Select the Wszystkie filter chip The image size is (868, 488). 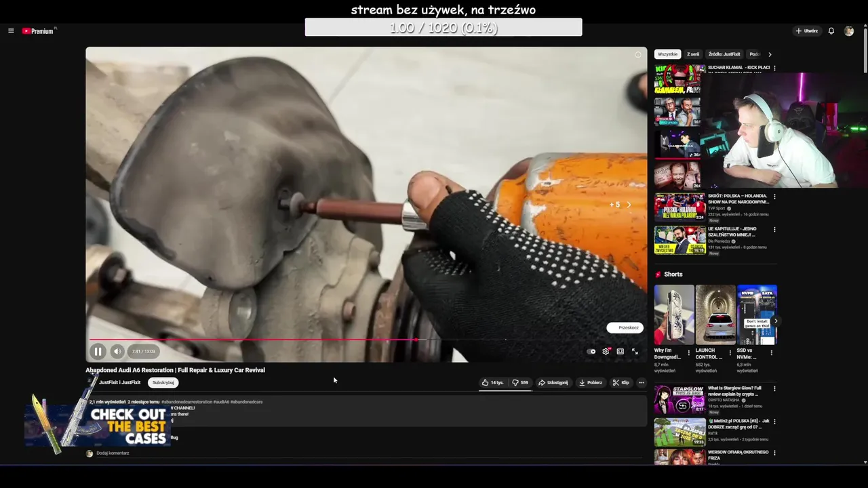[x=667, y=54]
